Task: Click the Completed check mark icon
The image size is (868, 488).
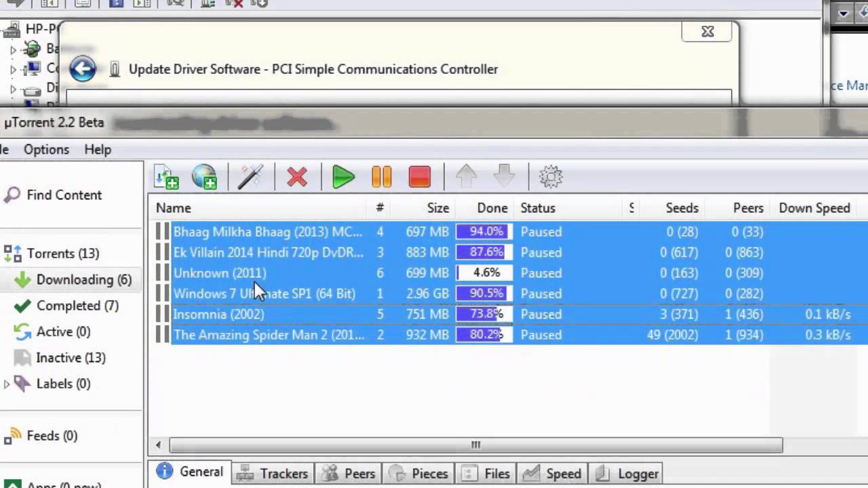Action: pos(22,306)
